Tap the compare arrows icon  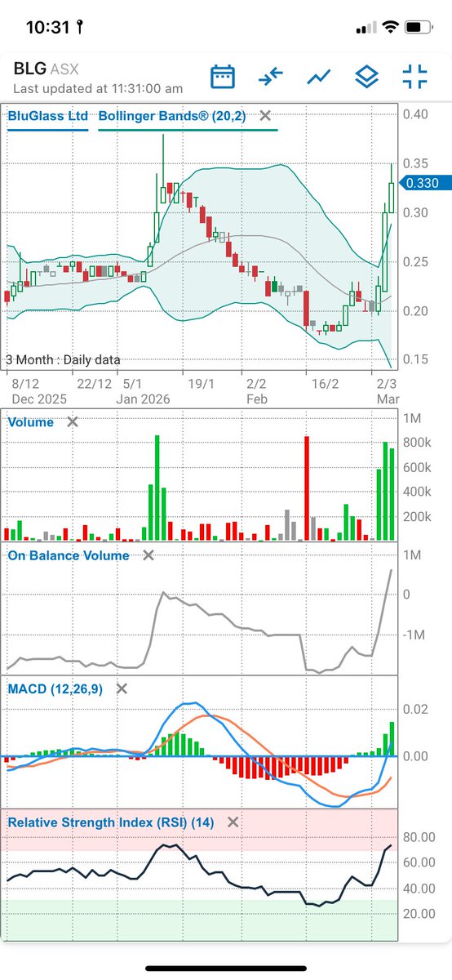coord(270,77)
